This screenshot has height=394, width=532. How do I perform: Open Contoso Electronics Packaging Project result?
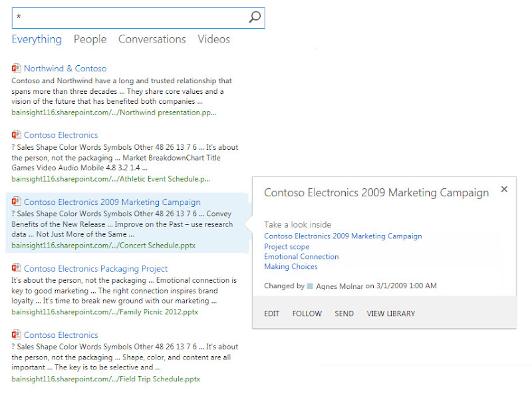pyautogui.click(x=96, y=269)
